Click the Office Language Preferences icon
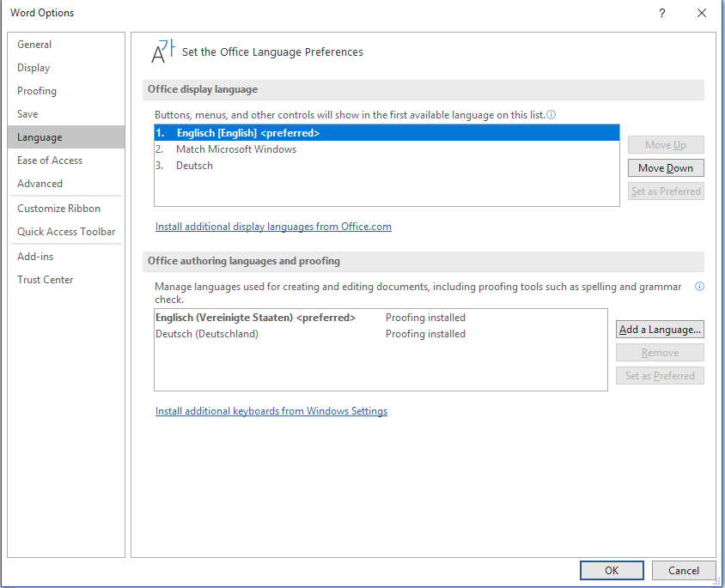This screenshot has height=588, width=725. (163, 52)
